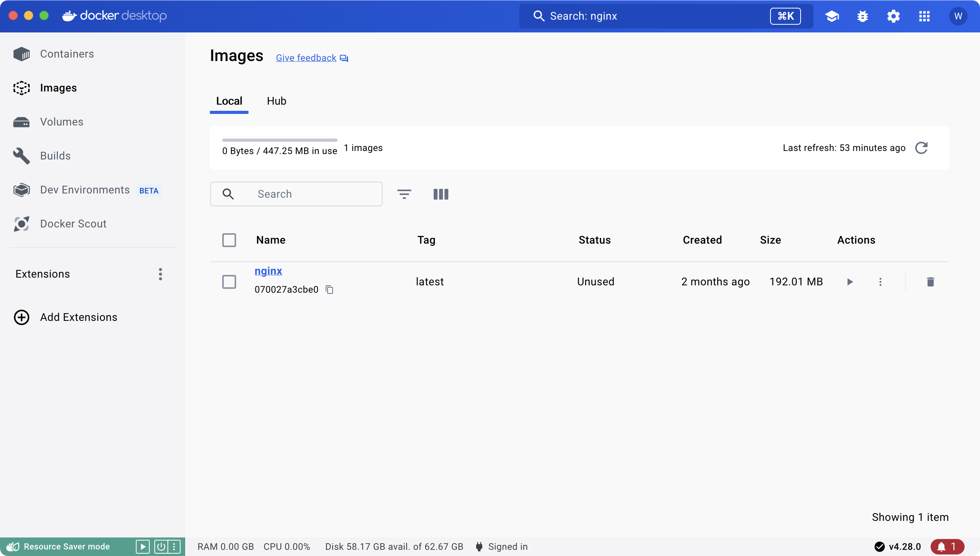Open more actions for nginx
This screenshot has height=556, width=980.
coord(880,282)
